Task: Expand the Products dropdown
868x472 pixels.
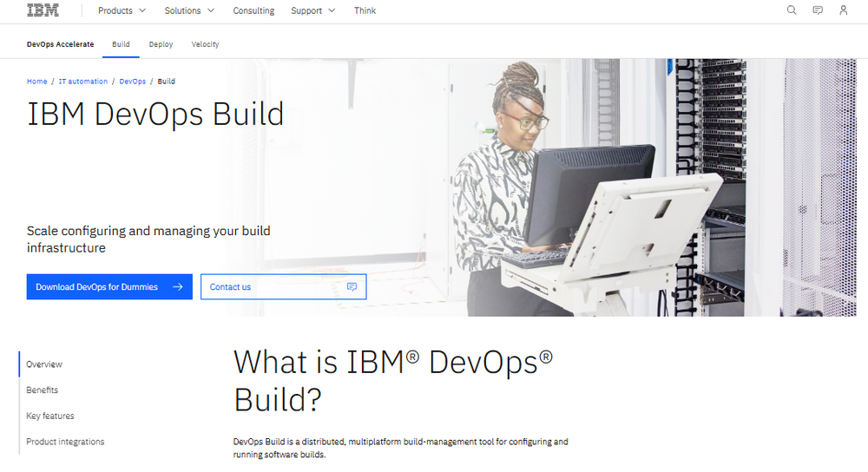Action: coord(122,10)
